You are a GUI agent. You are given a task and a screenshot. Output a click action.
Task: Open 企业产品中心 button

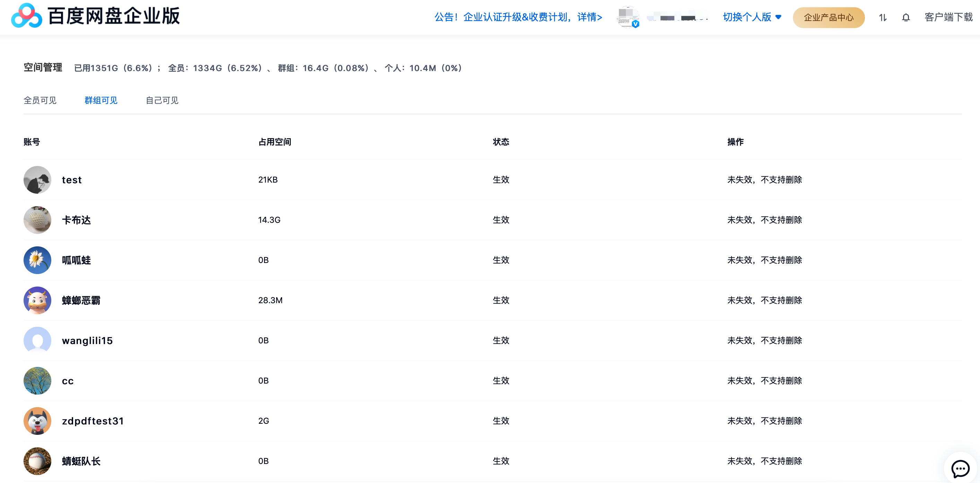pos(828,17)
